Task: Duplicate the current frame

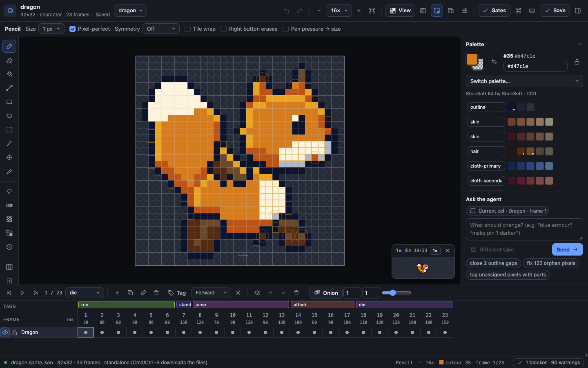Action: (130, 293)
